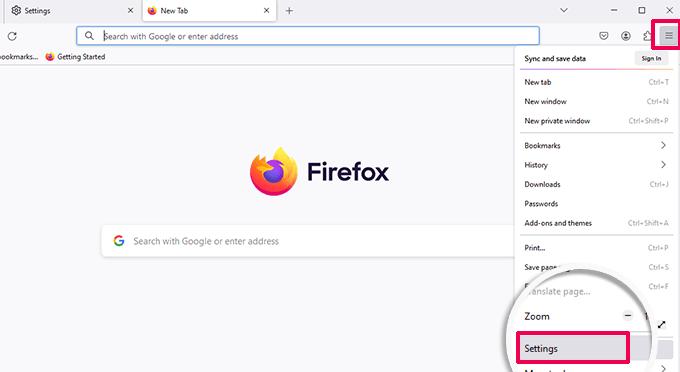The image size is (680, 372).
Task: Select Translate page... menu item
Action: (560, 291)
